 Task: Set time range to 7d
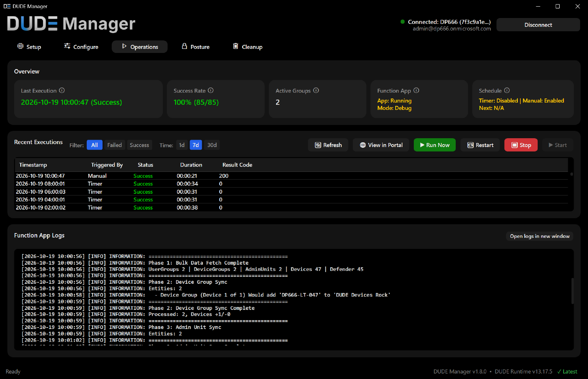click(x=196, y=145)
